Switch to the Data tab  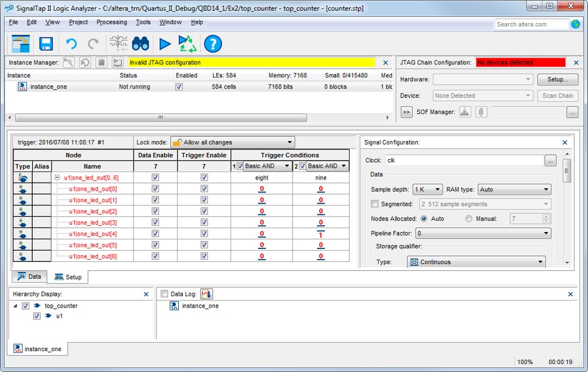[29, 277]
